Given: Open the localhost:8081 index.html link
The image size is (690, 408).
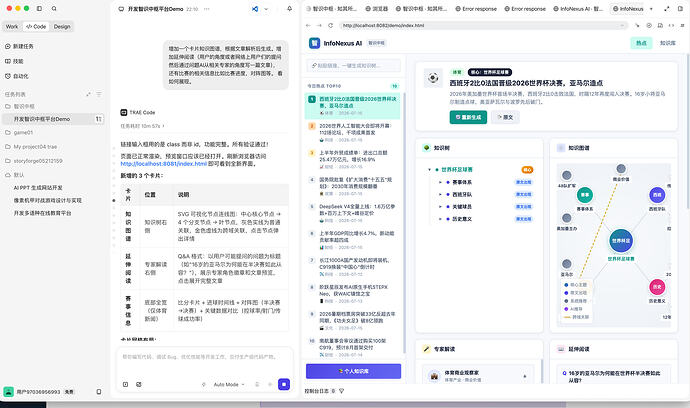Looking at the screenshot, I should (x=164, y=164).
